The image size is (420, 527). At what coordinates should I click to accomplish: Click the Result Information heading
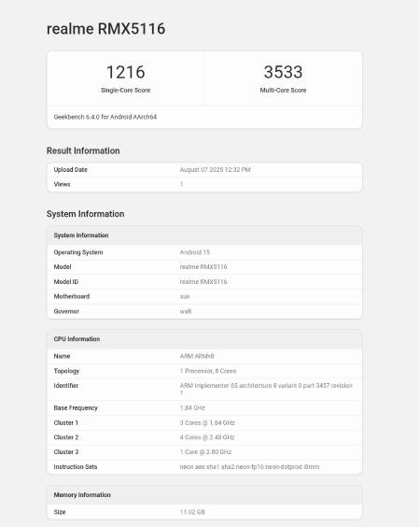coord(83,150)
